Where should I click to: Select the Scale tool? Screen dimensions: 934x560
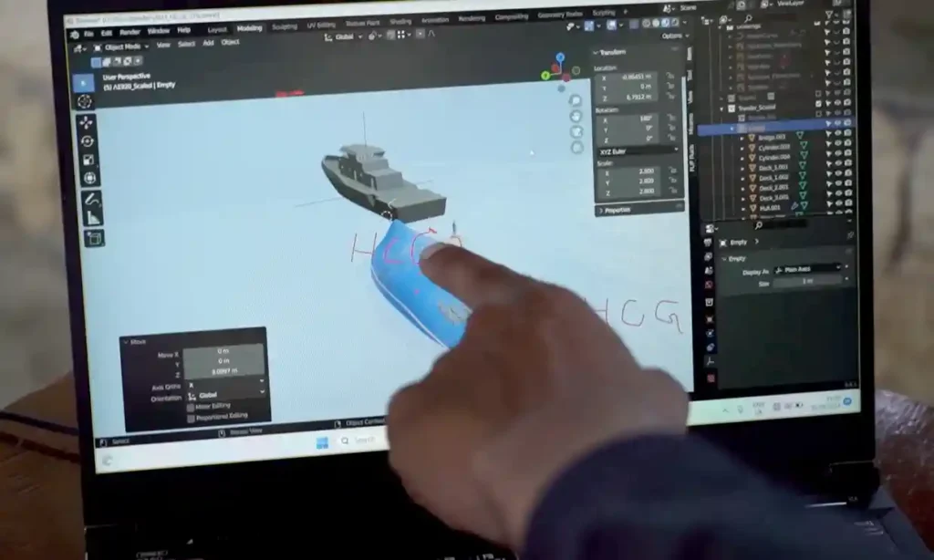click(88, 160)
